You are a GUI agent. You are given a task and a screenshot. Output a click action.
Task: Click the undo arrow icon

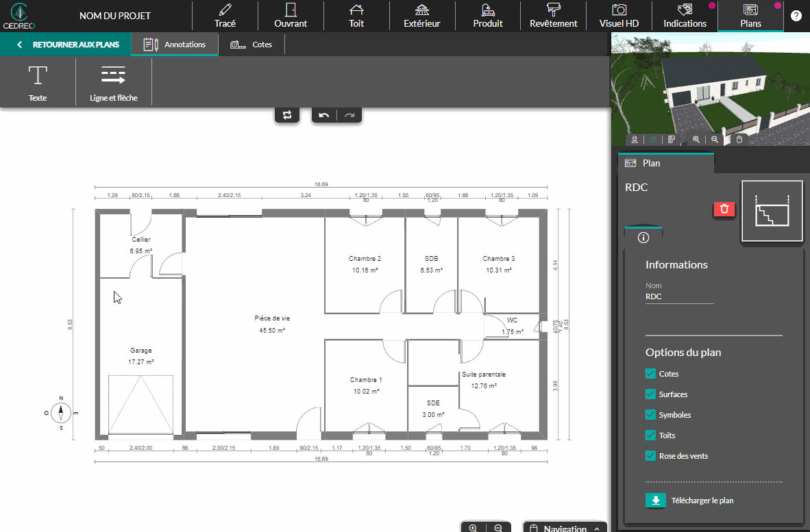324,115
